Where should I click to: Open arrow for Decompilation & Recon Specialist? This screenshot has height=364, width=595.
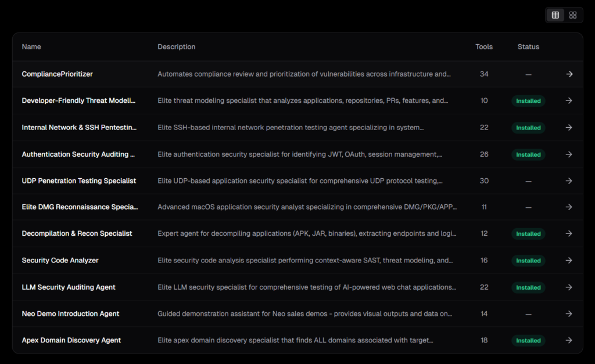(x=569, y=233)
